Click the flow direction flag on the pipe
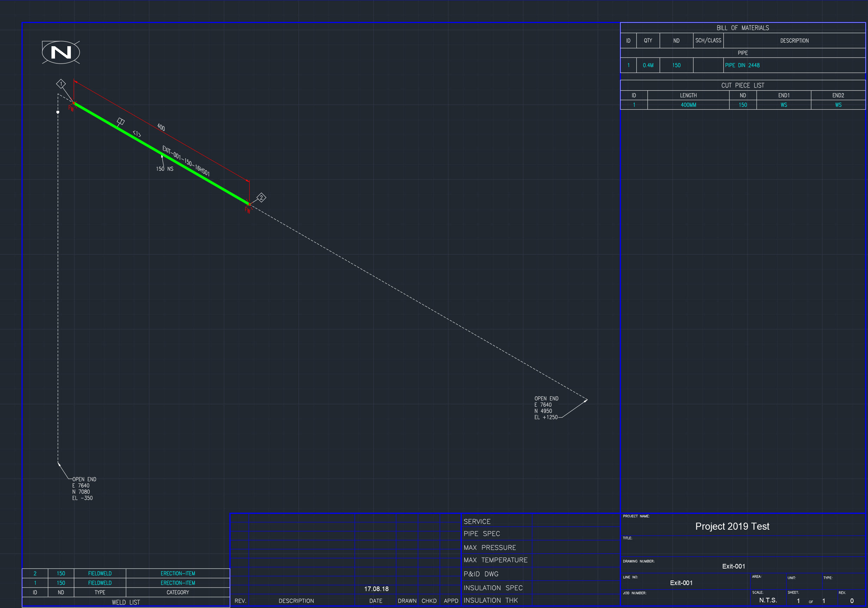 tap(121, 122)
